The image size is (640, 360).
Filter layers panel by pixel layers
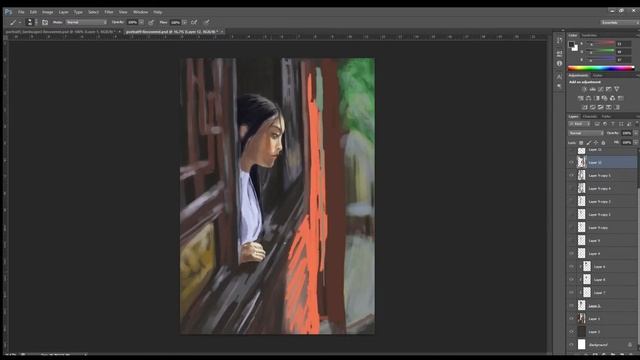coord(597,124)
